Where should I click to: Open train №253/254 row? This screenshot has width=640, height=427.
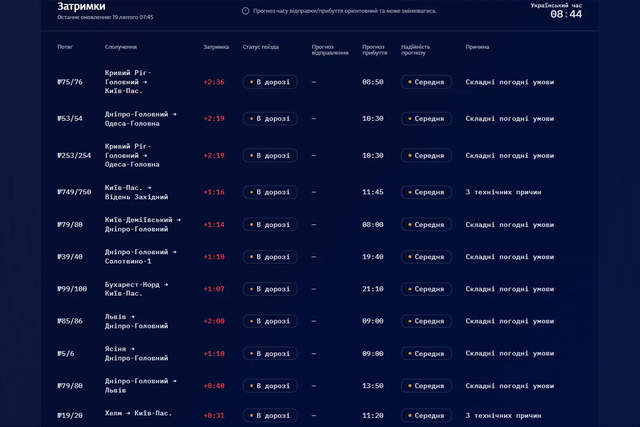[x=74, y=156]
